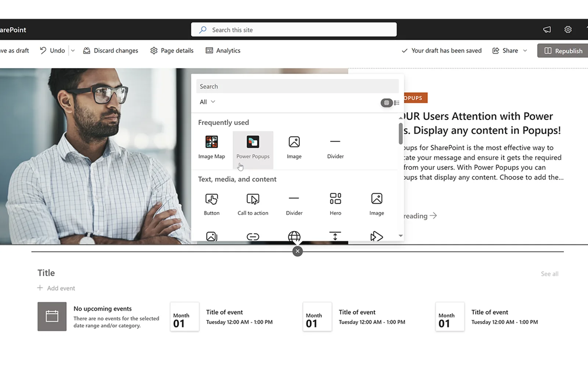Screen dimensions: 588x368
Task: Click the web part Search field
Action: [x=297, y=86]
